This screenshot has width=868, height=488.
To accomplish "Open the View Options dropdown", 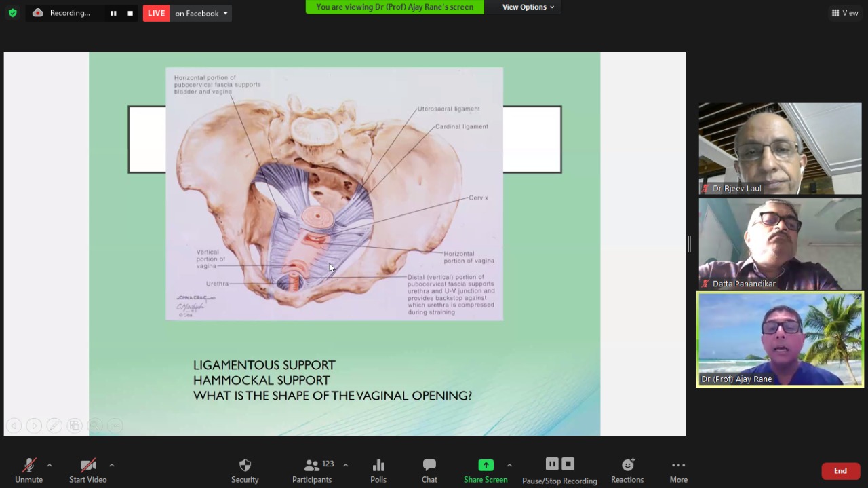I will click(x=528, y=7).
